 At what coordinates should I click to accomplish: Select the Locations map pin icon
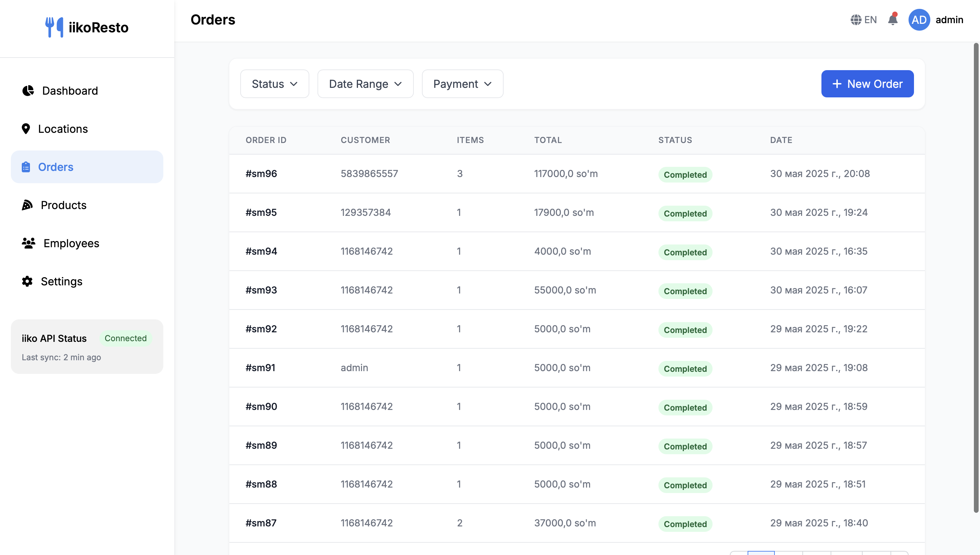[x=26, y=129]
